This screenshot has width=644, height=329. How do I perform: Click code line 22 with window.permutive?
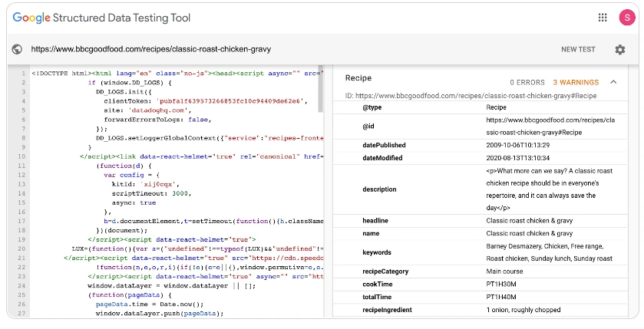[x=210, y=267]
